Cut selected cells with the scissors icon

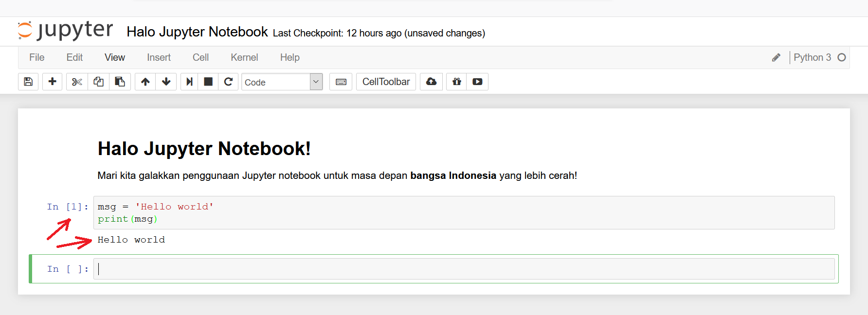pyautogui.click(x=77, y=82)
